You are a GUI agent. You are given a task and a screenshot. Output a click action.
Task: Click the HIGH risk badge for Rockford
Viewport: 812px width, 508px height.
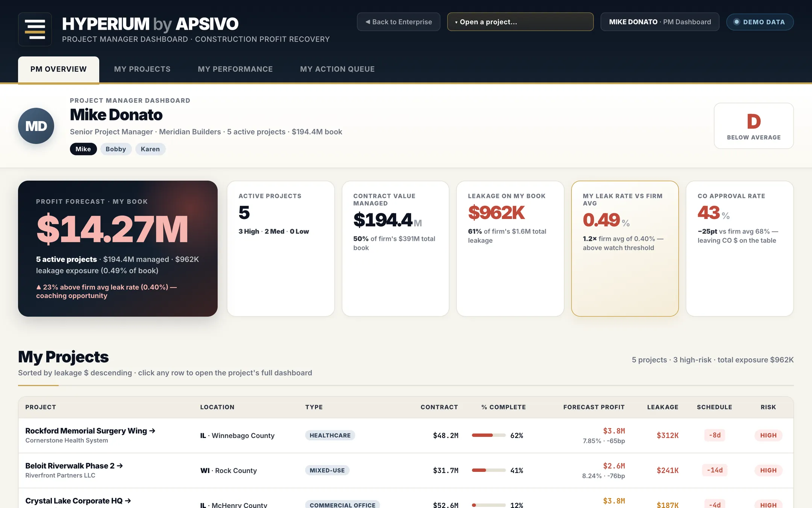click(x=768, y=435)
